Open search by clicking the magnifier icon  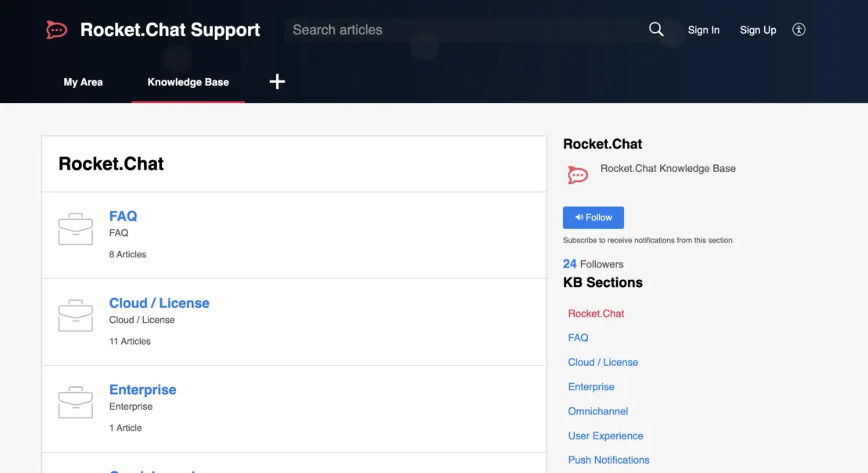click(655, 29)
